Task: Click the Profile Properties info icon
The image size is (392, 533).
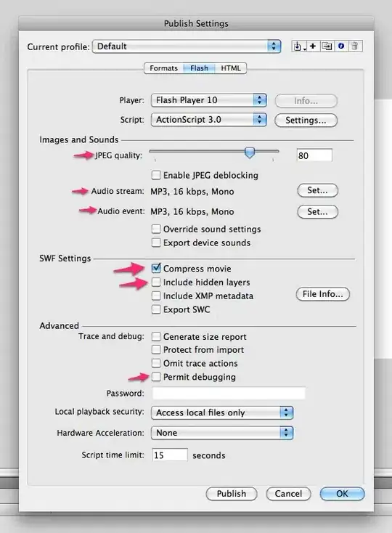Action: (341, 46)
